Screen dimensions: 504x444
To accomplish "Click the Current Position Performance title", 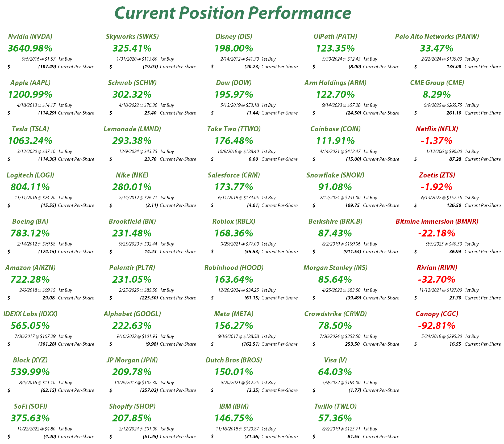I will click(x=233, y=13).
